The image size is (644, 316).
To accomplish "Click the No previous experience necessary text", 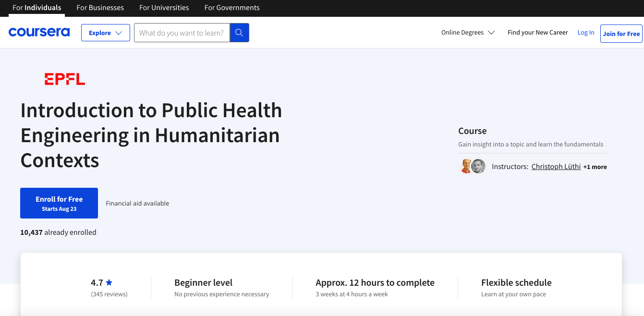I will pyautogui.click(x=222, y=294).
